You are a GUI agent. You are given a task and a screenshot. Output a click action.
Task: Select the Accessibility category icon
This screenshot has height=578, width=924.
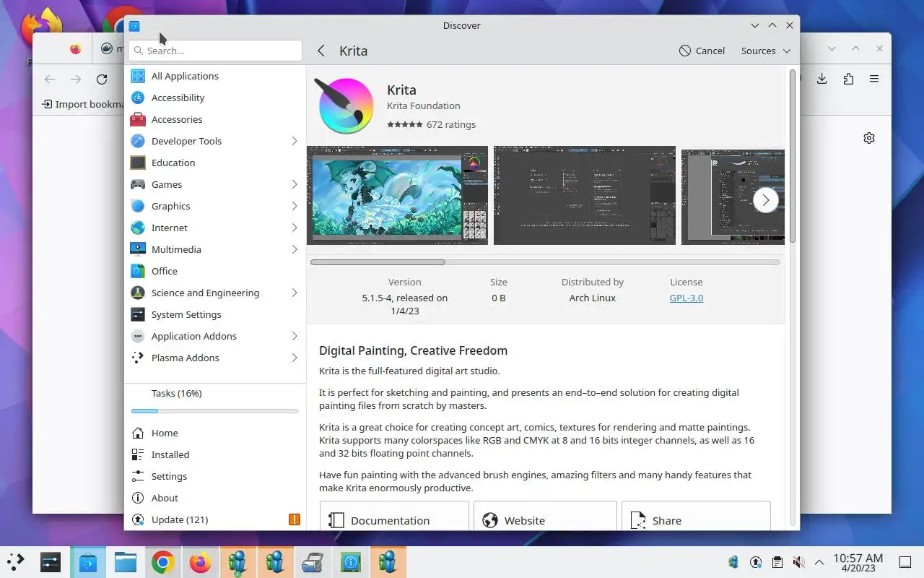coord(138,98)
